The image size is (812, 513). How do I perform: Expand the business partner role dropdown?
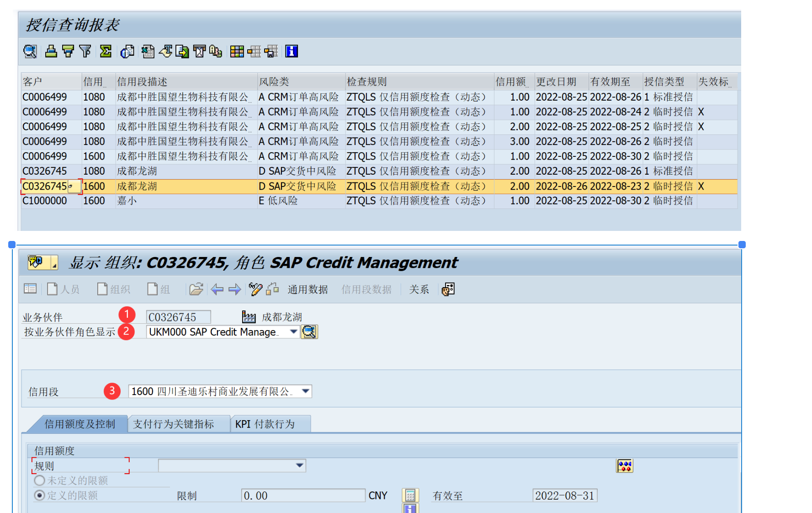pyautogui.click(x=293, y=332)
